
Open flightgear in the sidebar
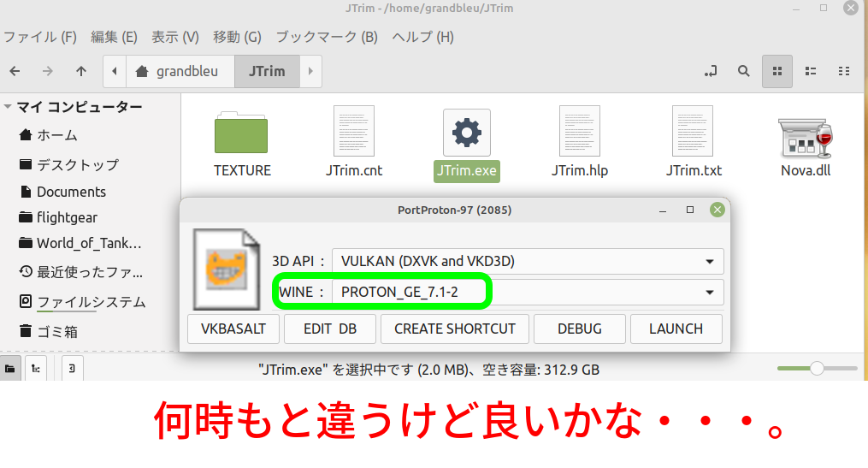point(57,217)
